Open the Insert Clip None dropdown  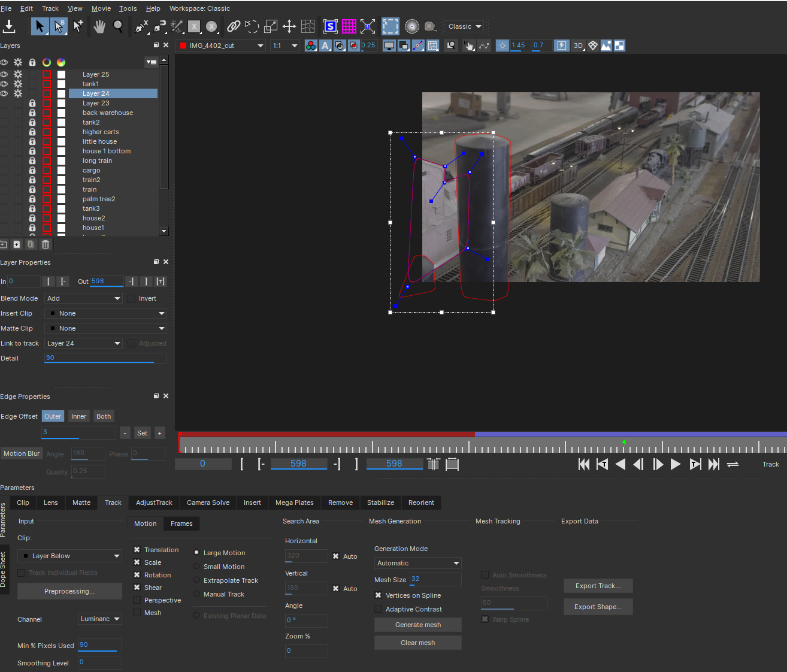pyautogui.click(x=105, y=313)
